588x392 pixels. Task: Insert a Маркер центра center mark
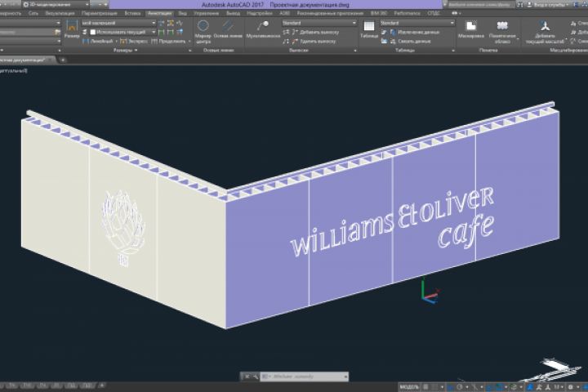[203, 32]
